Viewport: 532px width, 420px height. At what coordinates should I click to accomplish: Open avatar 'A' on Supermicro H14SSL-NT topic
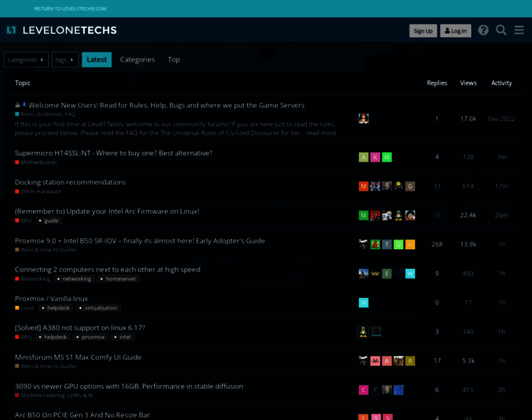[363, 157]
